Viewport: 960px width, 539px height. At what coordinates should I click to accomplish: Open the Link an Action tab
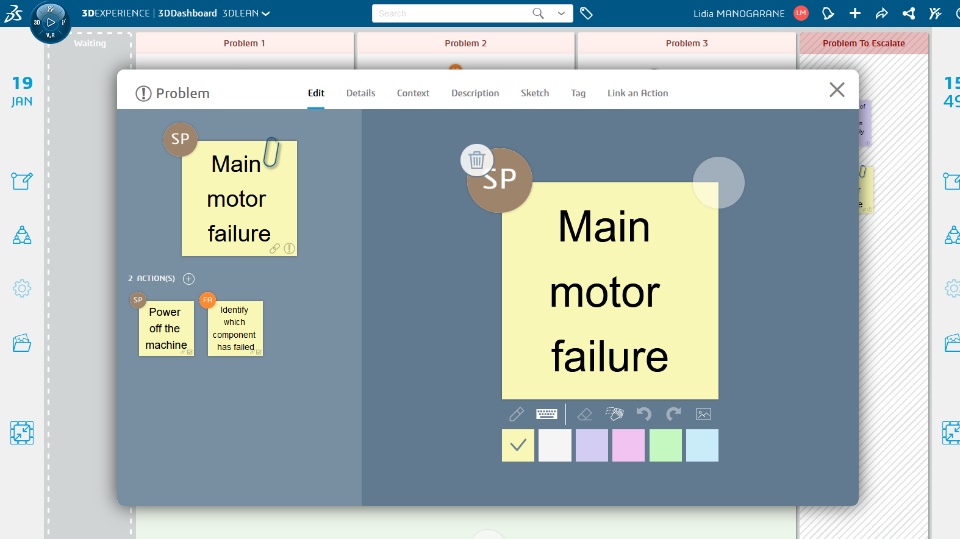[x=637, y=93]
